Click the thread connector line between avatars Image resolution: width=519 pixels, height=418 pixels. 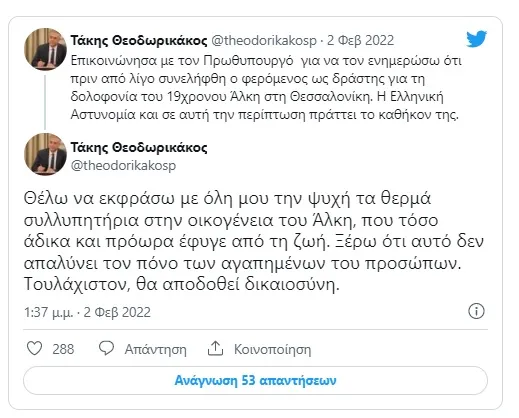click(x=45, y=102)
